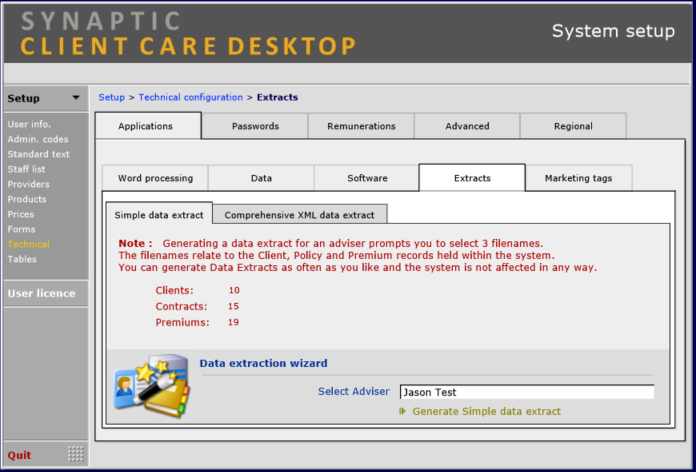Click the Clients count value 10

coord(234,290)
